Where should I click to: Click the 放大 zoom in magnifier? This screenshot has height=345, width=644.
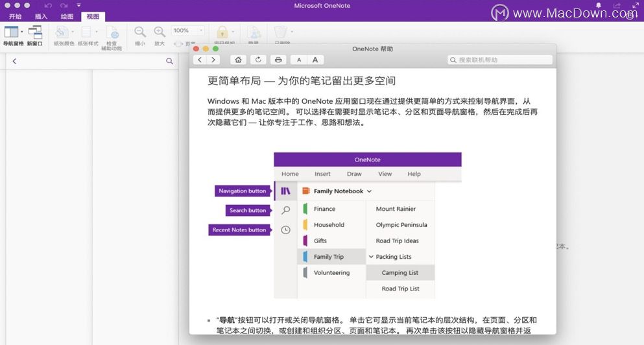pos(160,32)
